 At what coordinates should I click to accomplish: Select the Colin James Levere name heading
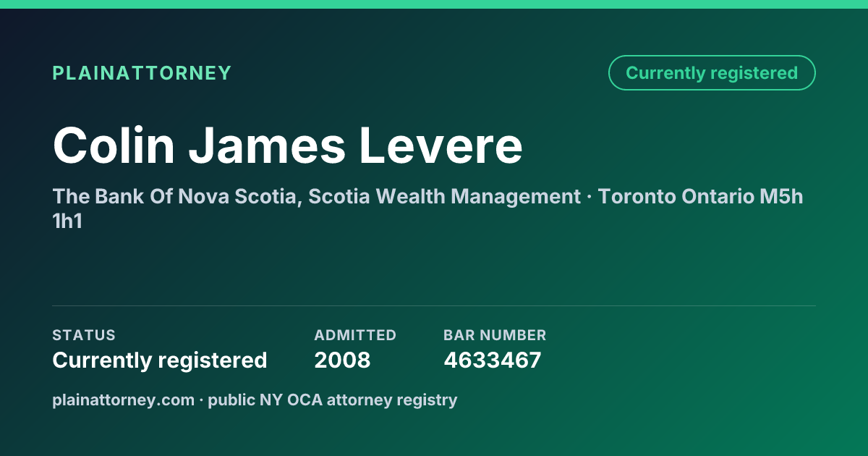[x=287, y=145]
